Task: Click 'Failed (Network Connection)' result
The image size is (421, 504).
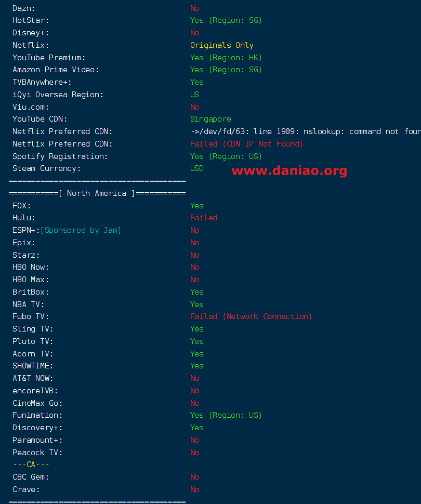Action: pos(251,316)
